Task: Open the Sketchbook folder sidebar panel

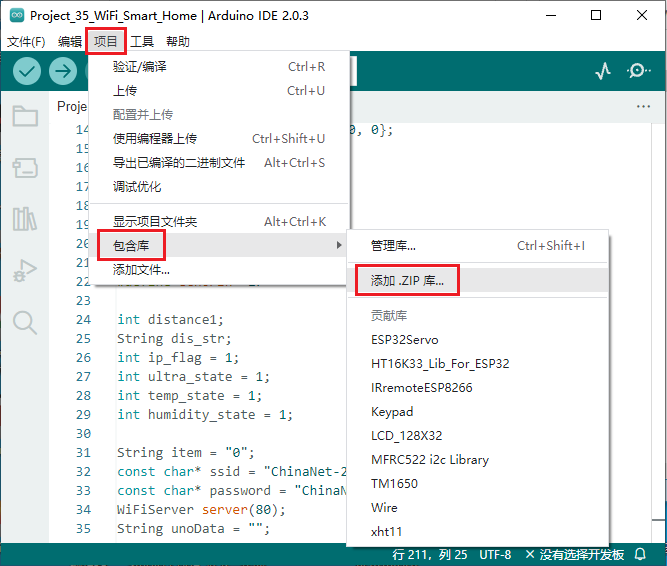Action: [25, 116]
